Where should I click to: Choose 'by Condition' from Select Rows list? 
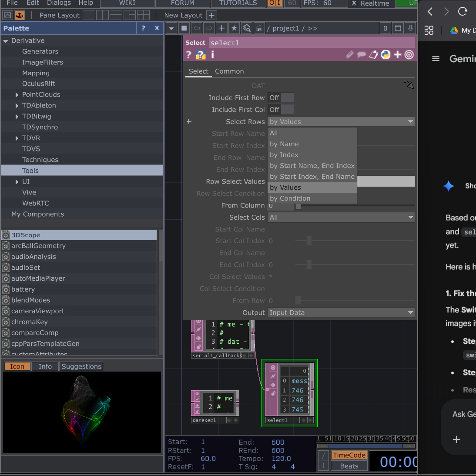[x=290, y=198]
